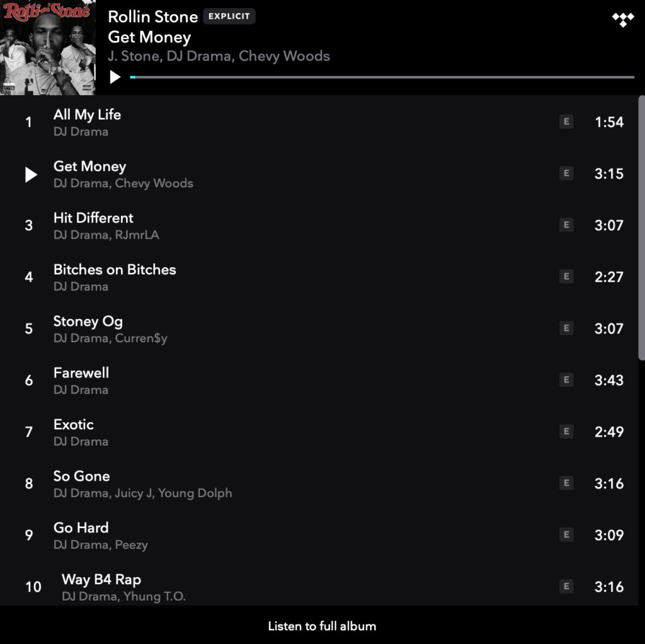Screen dimensions: 645x644
Task: Open the TIDAL logo icon
Action: [623, 20]
